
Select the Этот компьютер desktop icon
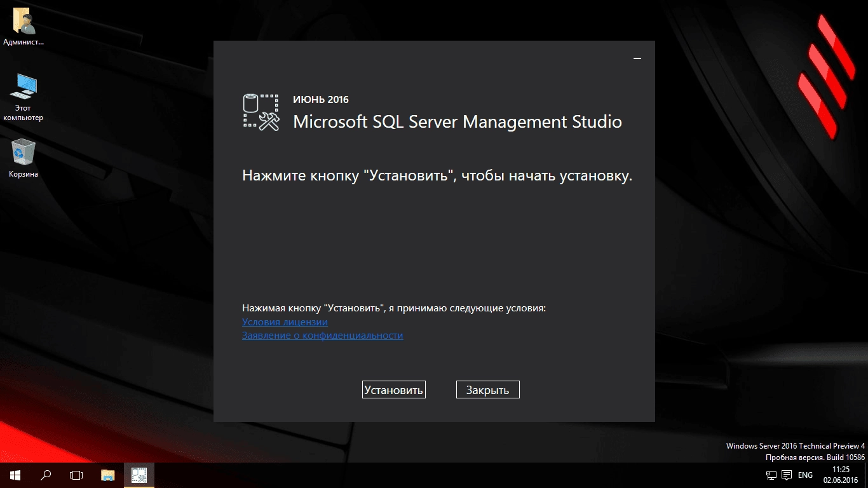(24, 97)
